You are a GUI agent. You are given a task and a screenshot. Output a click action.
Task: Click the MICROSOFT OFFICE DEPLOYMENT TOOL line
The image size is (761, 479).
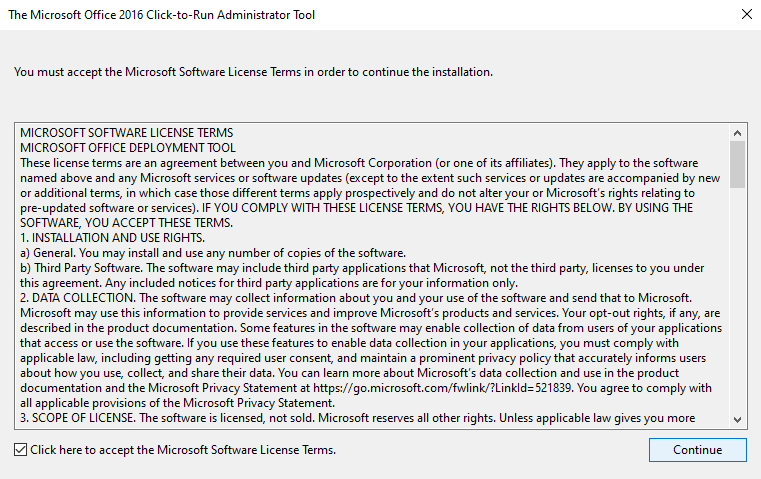(x=128, y=148)
